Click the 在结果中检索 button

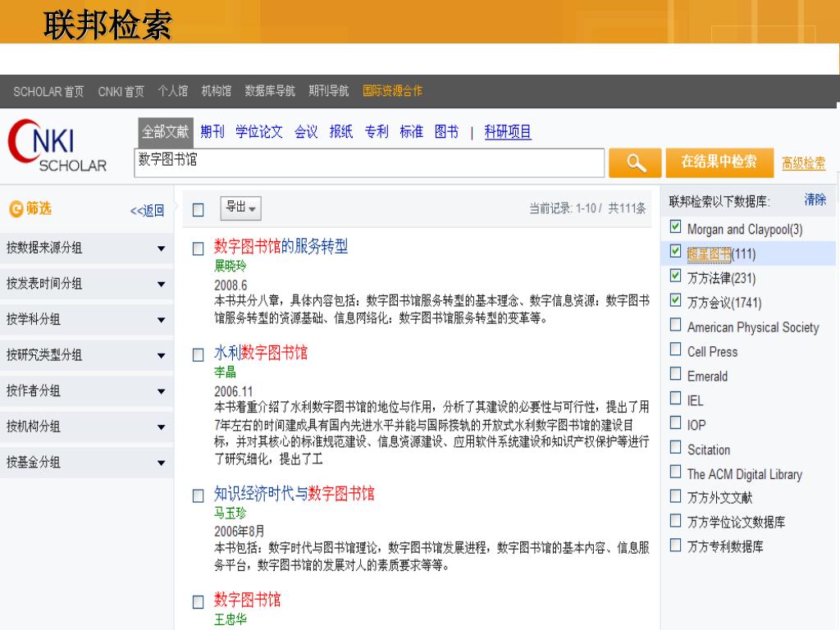(x=719, y=162)
